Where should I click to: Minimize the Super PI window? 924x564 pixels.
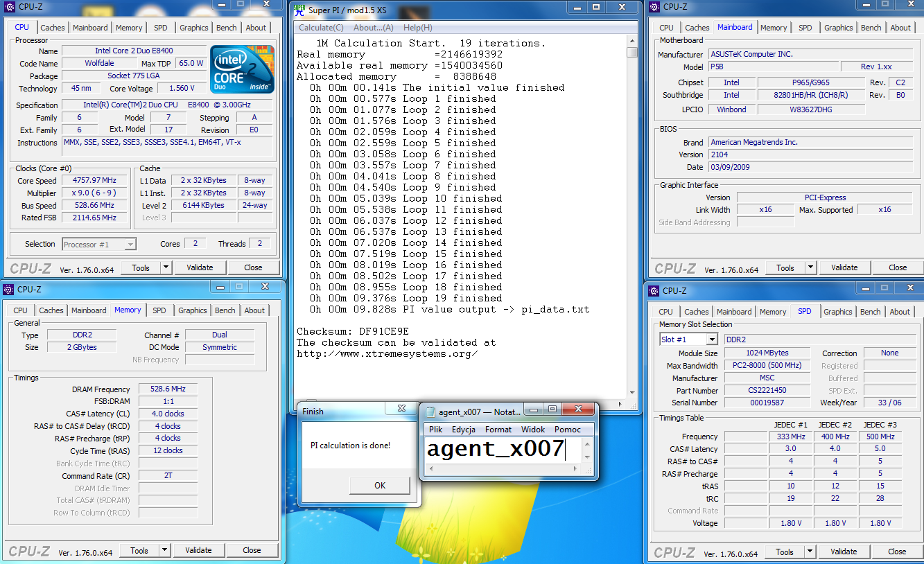(577, 8)
